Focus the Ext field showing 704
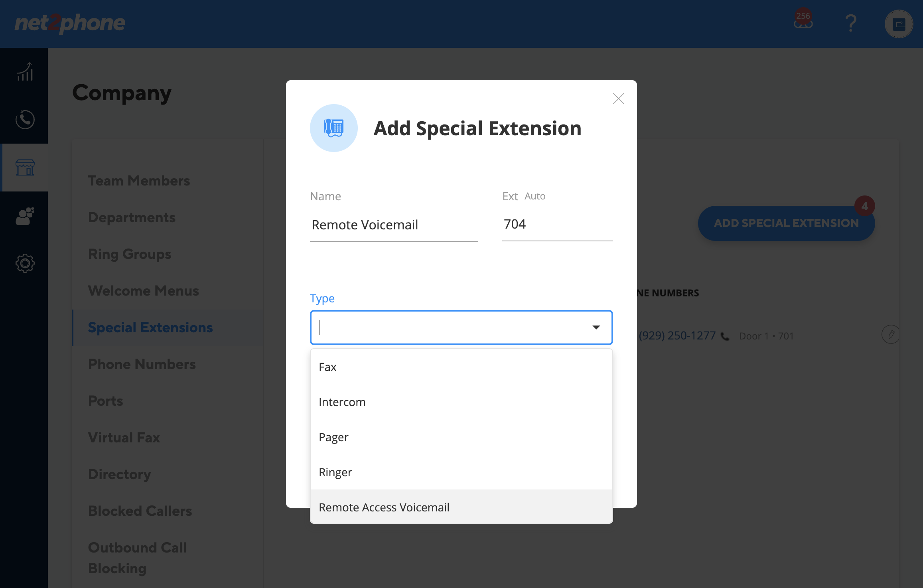Screen dimensions: 923x588 pos(557,224)
